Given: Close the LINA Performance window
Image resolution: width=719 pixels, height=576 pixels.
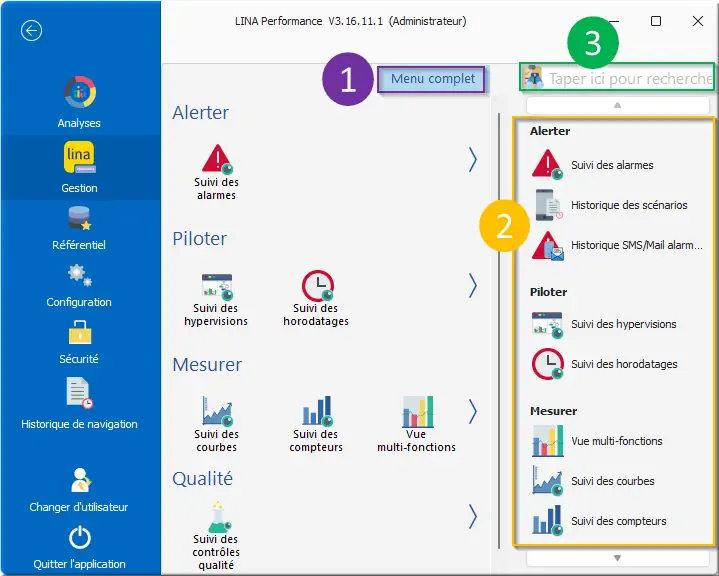Looking at the screenshot, I should coord(698,21).
